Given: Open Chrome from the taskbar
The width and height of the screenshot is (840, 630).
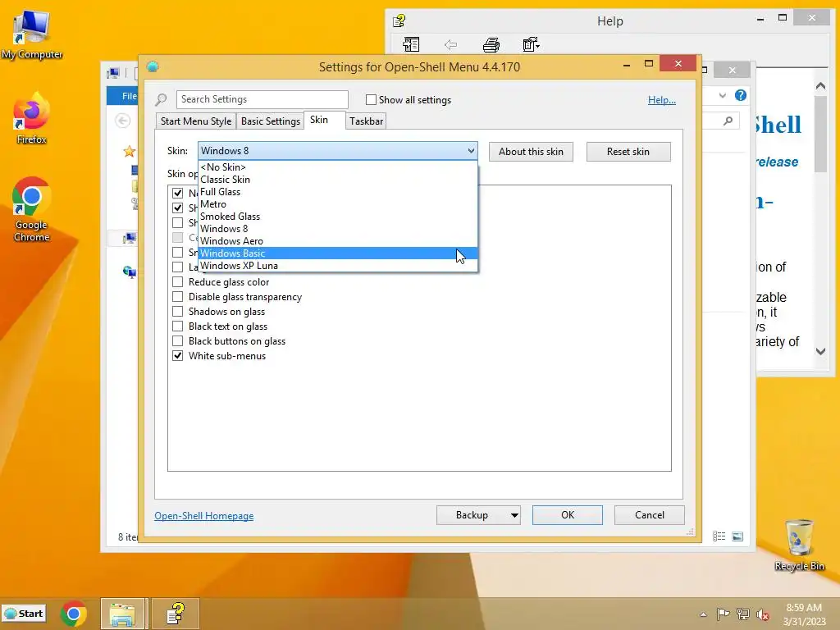Looking at the screenshot, I should pyautogui.click(x=73, y=614).
